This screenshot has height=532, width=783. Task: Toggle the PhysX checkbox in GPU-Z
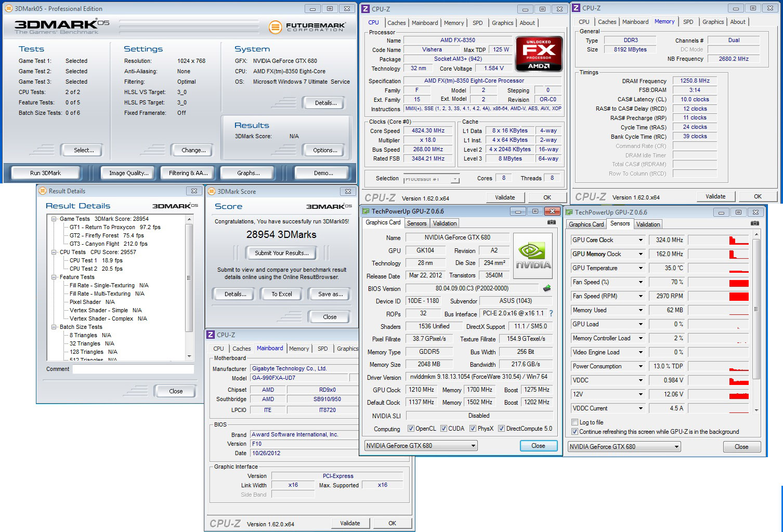473,429
